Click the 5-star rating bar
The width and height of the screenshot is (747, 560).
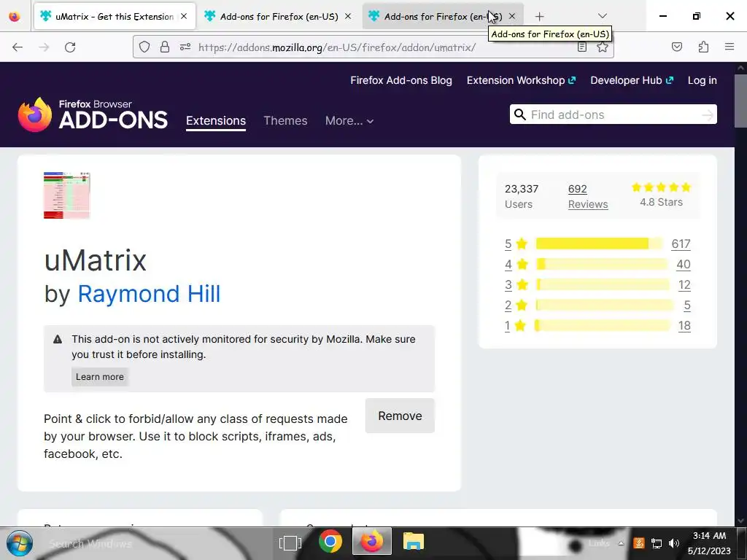(600, 244)
